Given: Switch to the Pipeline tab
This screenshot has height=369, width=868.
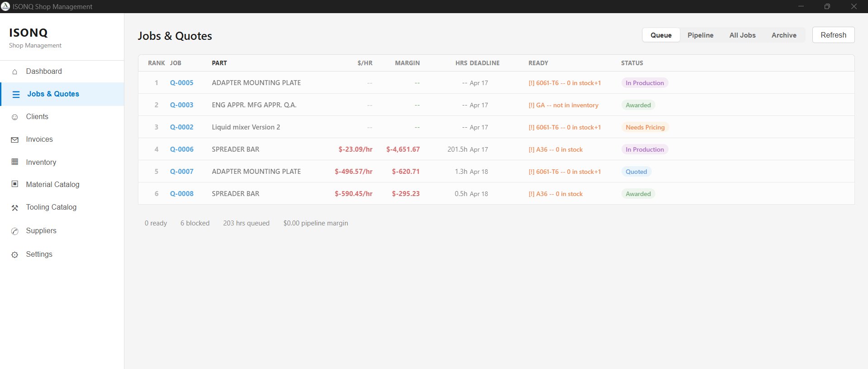Looking at the screenshot, I should (x=700, y=35).
